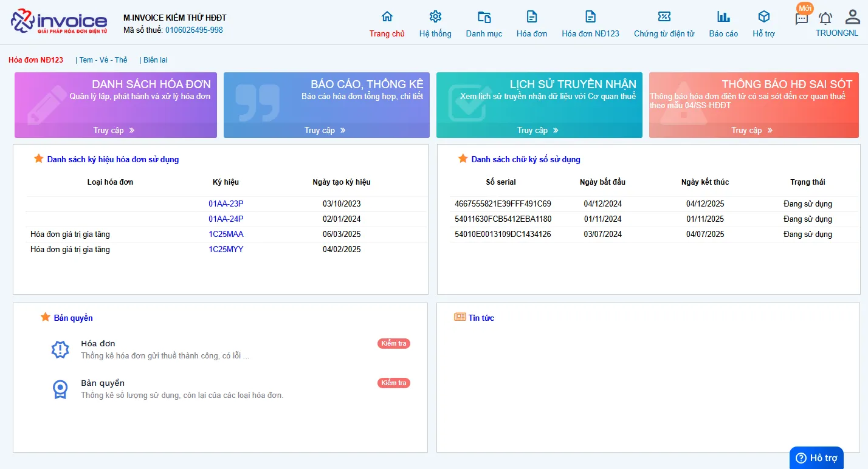Click the Số serial column header
This screenshot has width=868, height=469.
pyautogui.click(x=501, y=182)
